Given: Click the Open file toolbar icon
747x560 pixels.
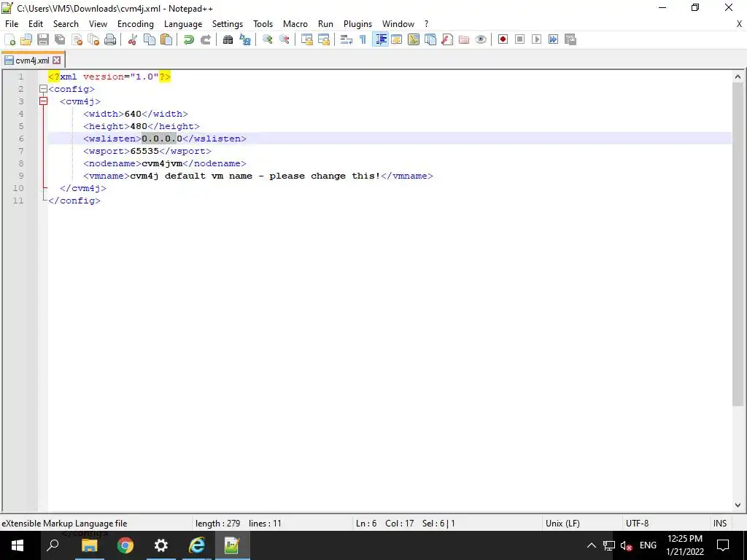Looking at the screenshot, I should [26, 39].
